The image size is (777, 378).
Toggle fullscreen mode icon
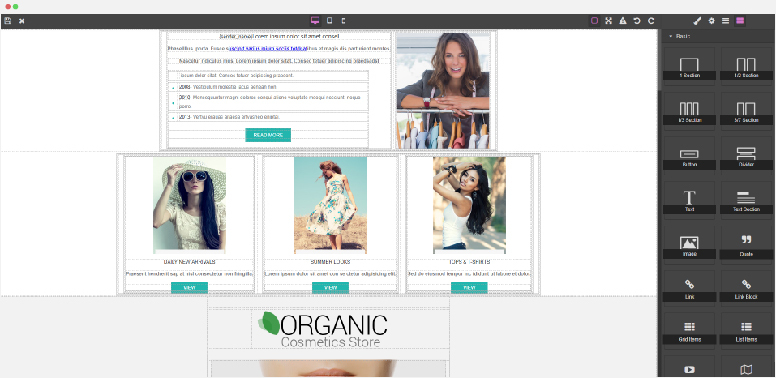[x=609, y=21]
